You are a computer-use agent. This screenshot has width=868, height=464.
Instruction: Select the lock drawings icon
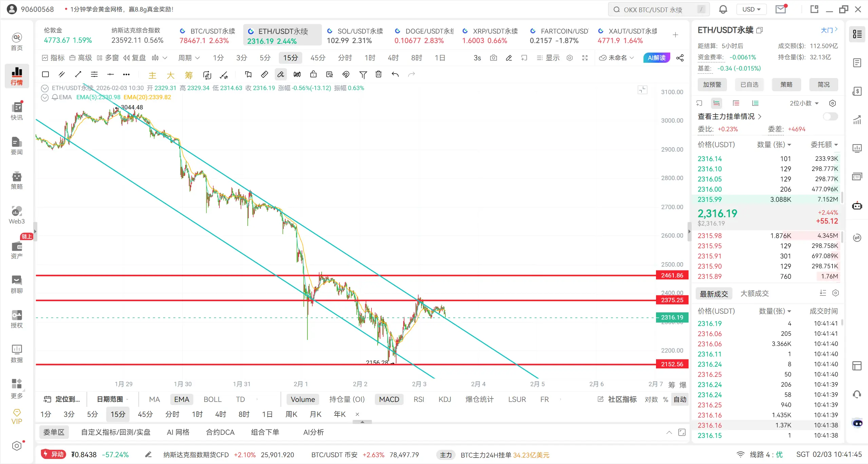[313, 74]
